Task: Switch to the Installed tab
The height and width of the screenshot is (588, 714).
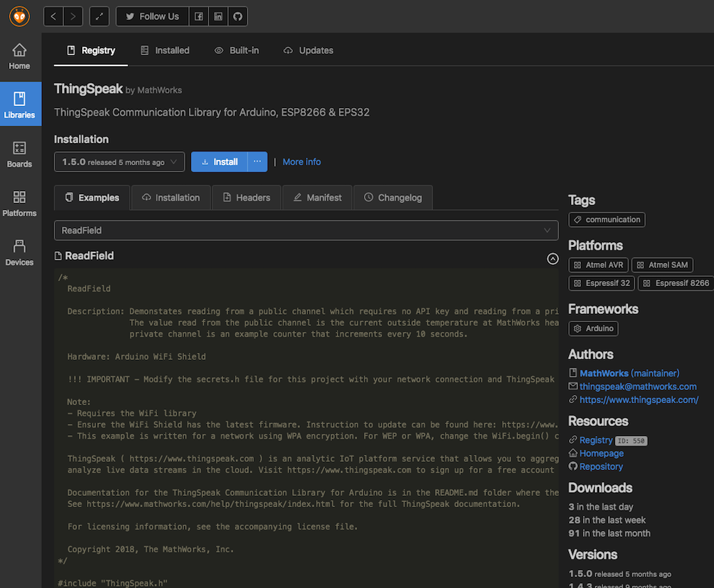Action: tap(165, 50)
